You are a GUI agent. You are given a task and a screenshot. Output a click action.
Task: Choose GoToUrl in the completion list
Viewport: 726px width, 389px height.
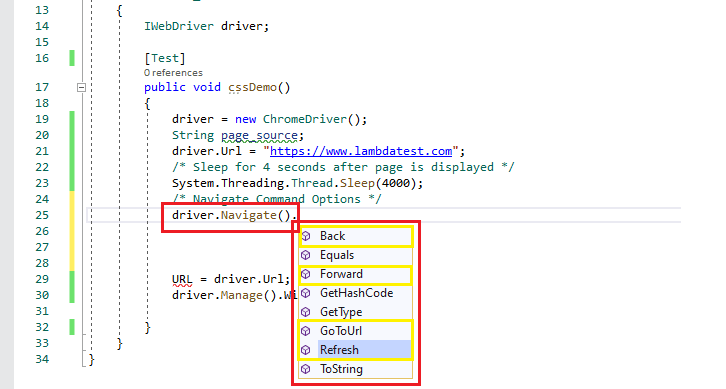click(356, 331)
